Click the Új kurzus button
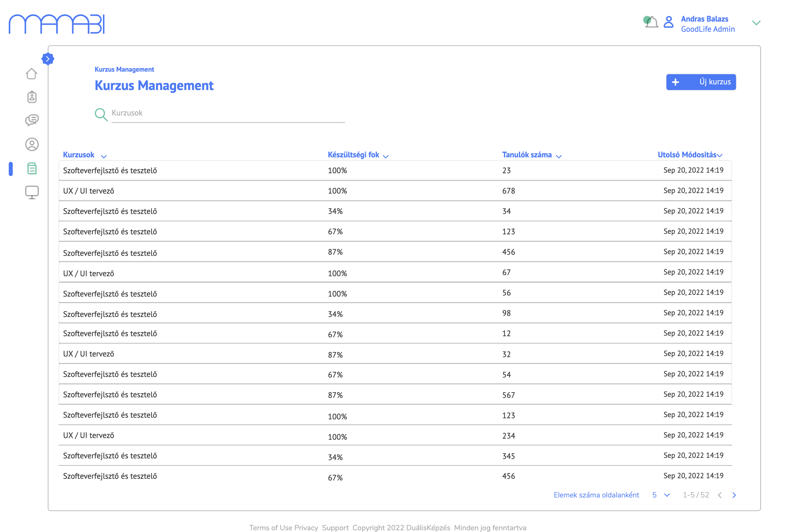 701,82
